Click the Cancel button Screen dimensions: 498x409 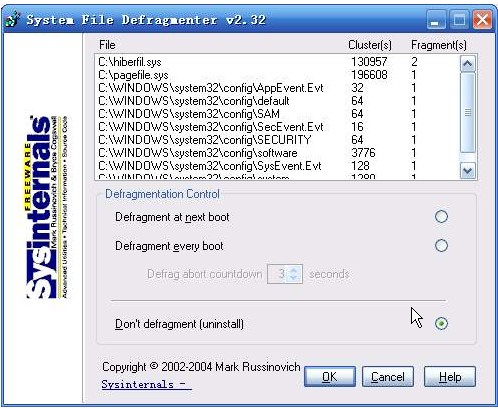[x=388, y=377]
